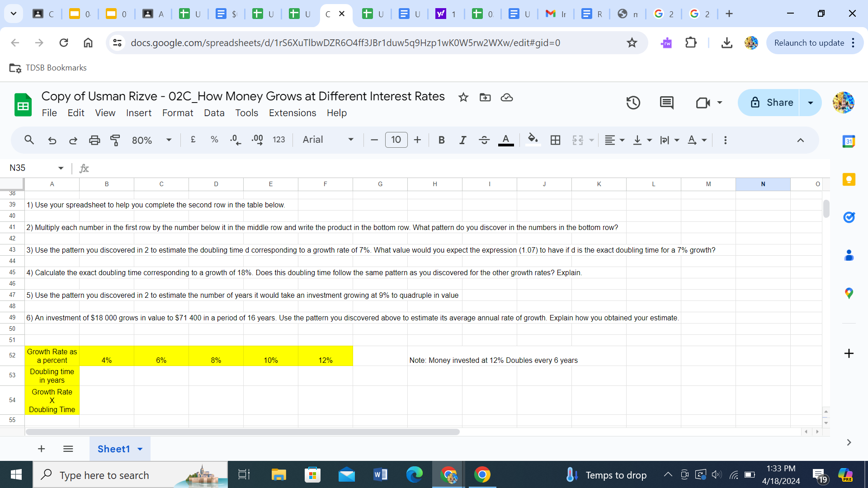The width and height of the screenshot is (868, 488).
Task: Select the paint format tool
Action: coord(115,140)
